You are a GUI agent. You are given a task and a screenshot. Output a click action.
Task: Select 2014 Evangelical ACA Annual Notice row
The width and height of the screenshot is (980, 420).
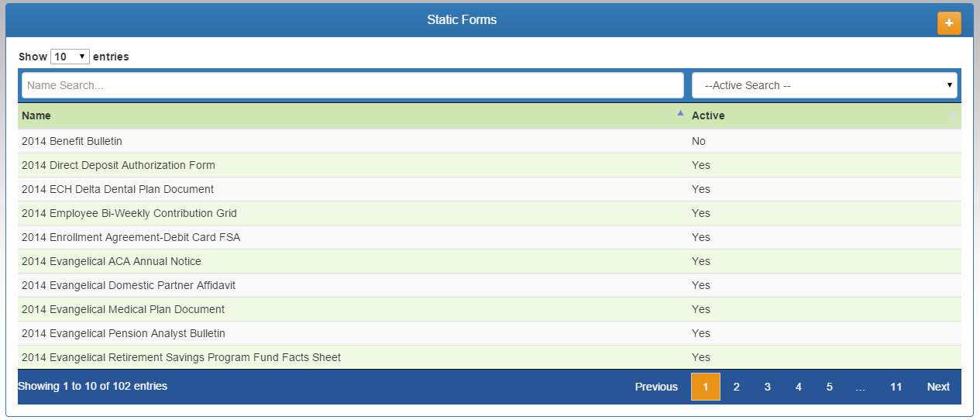pyautogui.click(x=112, y=261)
